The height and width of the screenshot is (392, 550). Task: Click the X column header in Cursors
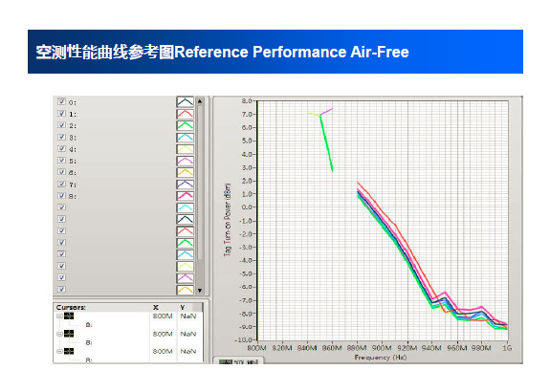coord(155,308)
